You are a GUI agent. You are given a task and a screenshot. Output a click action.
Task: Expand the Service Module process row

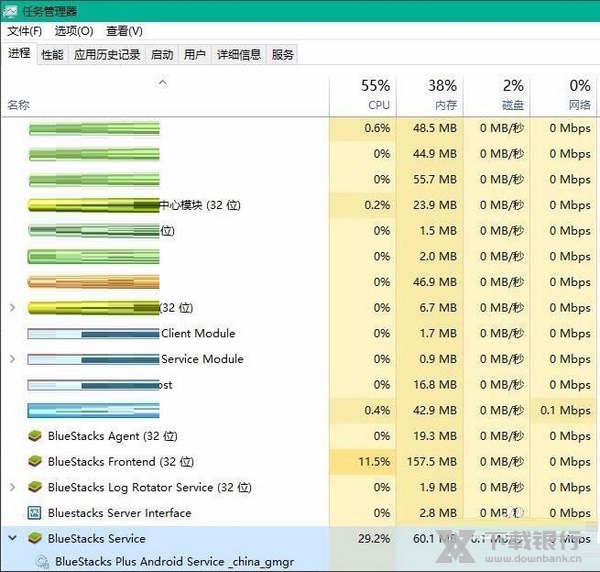12,359
